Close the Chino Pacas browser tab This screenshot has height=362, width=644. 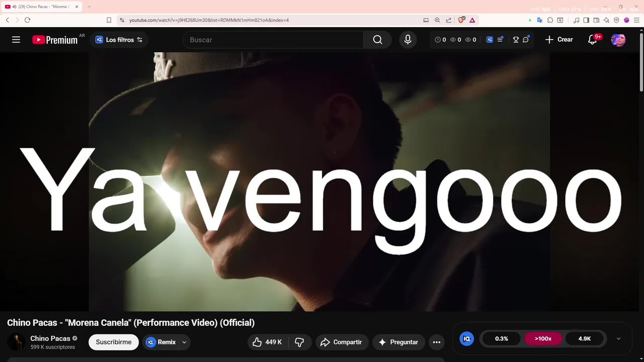(x=77, y=7)
